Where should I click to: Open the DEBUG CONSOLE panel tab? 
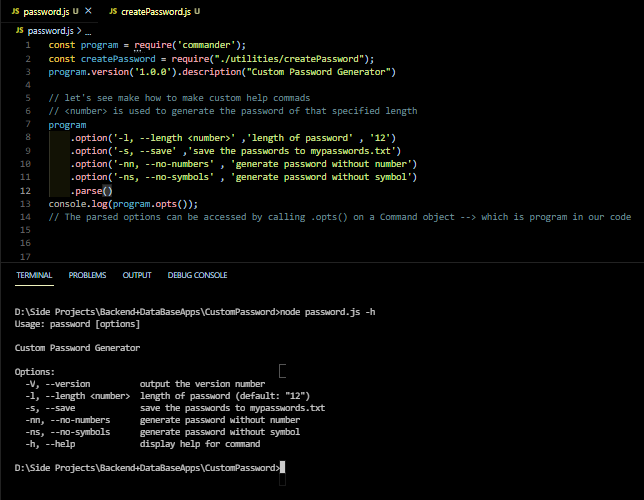[x=197, y=275]
